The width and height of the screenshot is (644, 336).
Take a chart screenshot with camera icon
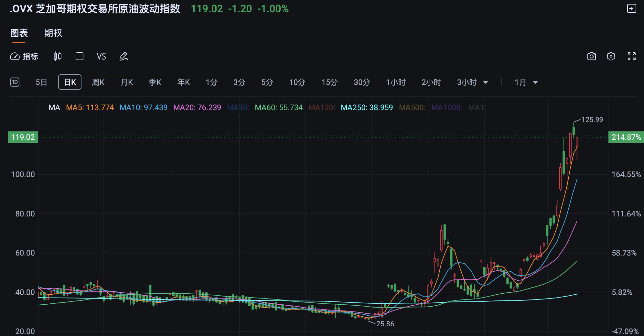[591, 57]
